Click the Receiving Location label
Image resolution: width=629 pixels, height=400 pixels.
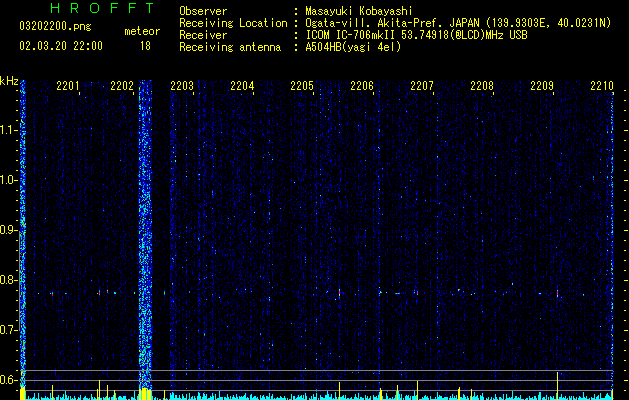click(x=233, y=23)
